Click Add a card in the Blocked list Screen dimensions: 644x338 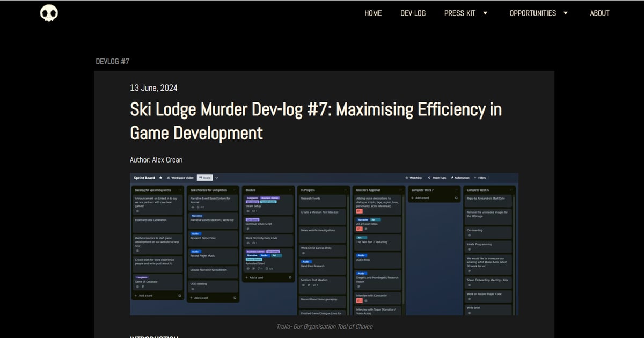coord(255,277)
